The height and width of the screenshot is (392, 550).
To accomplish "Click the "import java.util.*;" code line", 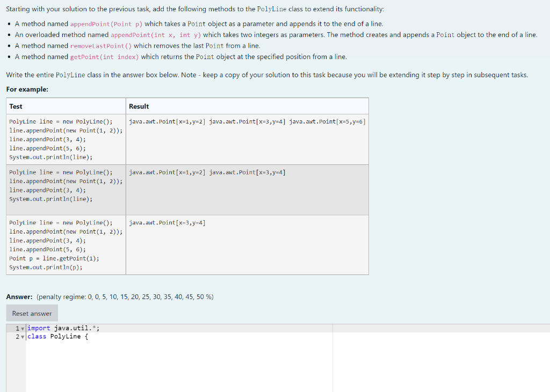I will [64, 328].
